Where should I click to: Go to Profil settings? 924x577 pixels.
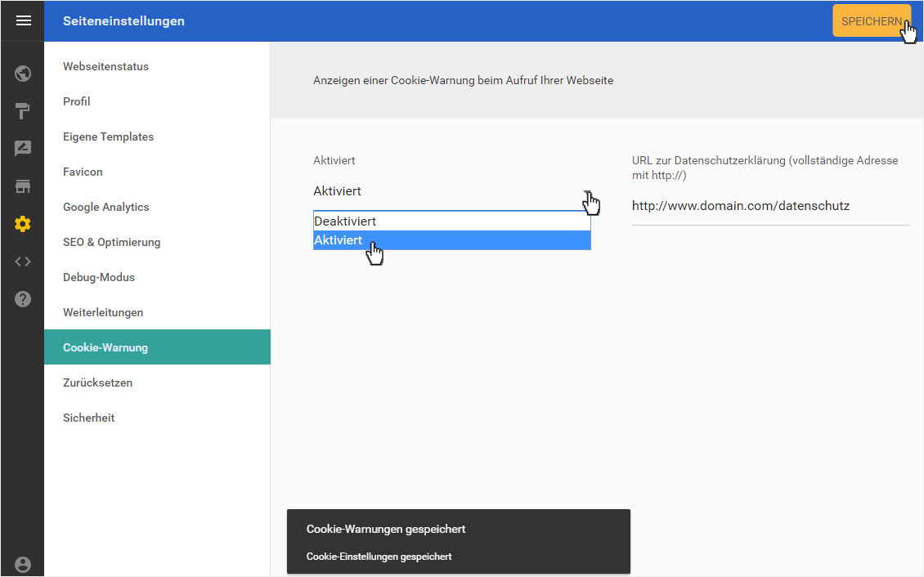point(157,101)
